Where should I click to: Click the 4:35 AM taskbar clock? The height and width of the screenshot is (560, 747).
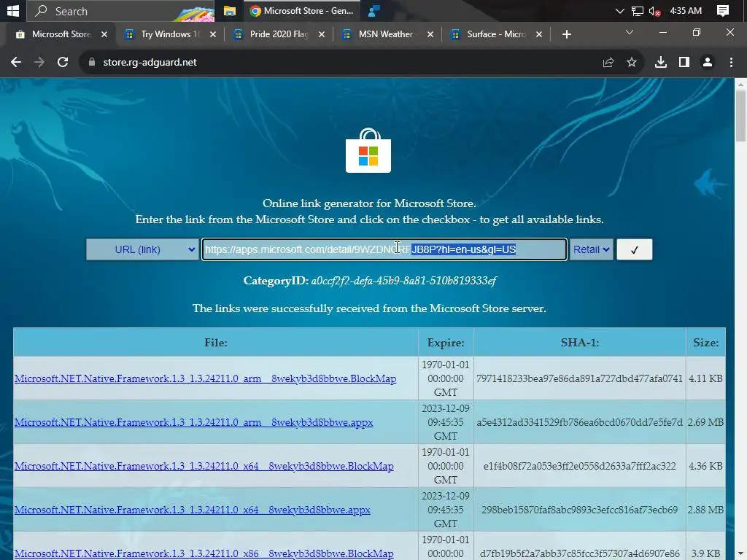(x=686, y=10)
